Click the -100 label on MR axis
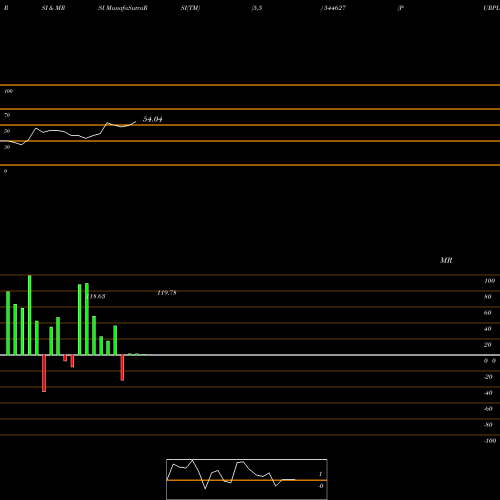 tap(490, 441)
